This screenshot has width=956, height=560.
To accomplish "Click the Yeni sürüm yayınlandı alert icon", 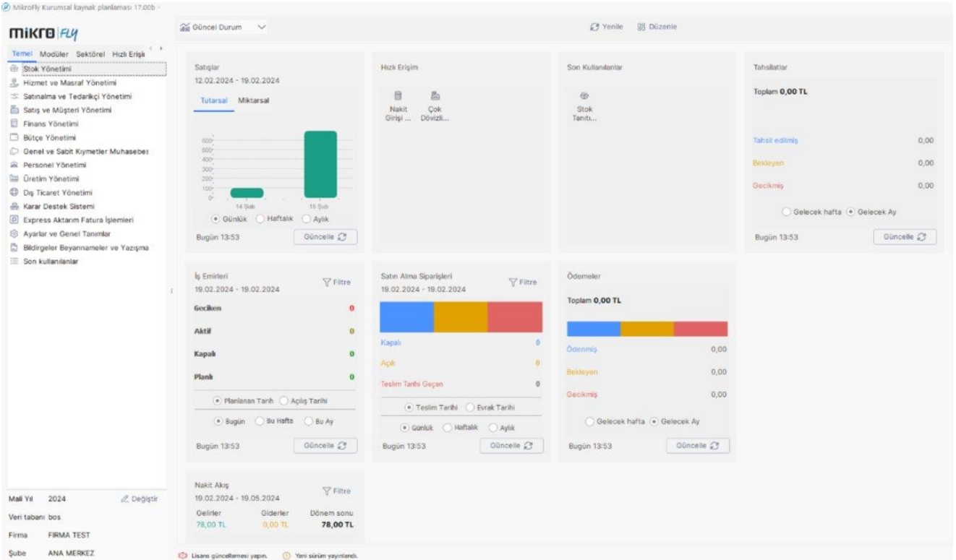I will pyautogui.click(x=286, y=556).
